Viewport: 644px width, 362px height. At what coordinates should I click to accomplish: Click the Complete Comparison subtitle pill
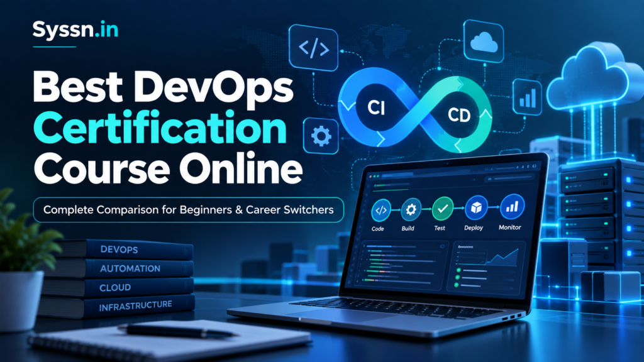pyautogui.click(x=189, y=210)
